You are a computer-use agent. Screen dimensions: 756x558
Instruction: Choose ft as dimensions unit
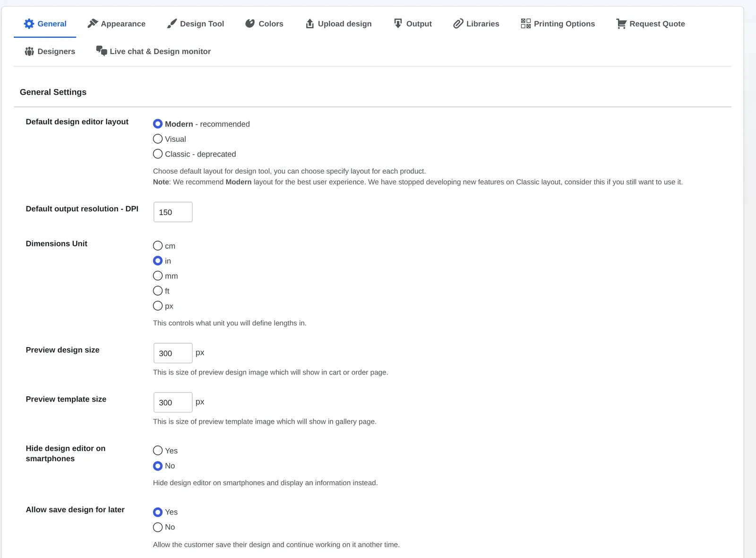click(158, 291)
